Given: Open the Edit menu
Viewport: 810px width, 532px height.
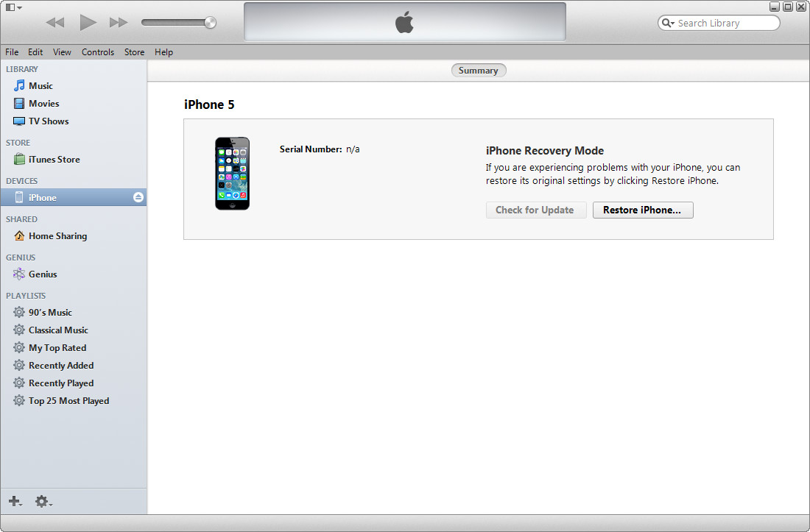Looking at the screenshot, I should 35,52.
